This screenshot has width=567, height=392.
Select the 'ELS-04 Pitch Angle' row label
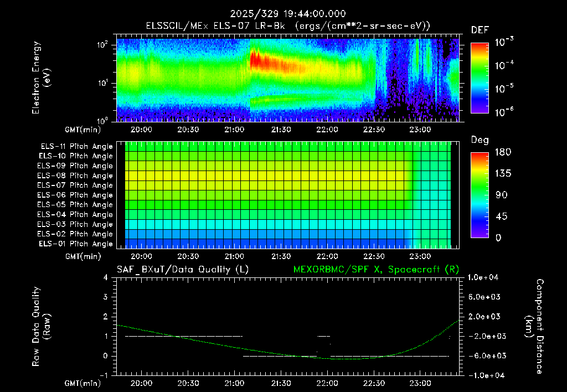pyautogui.click(x=75, y=214)
